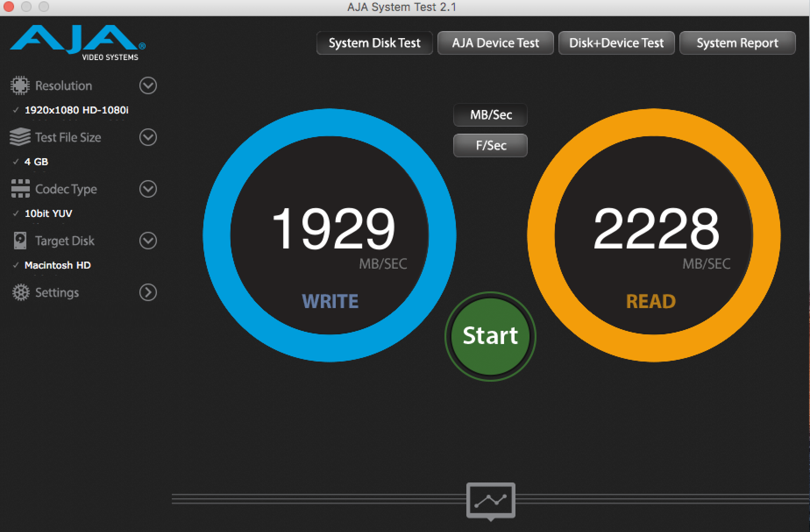The image size is (810, 532).
Task: Expand the Resolution dropdown chevron
Action: tap(148, 85)
